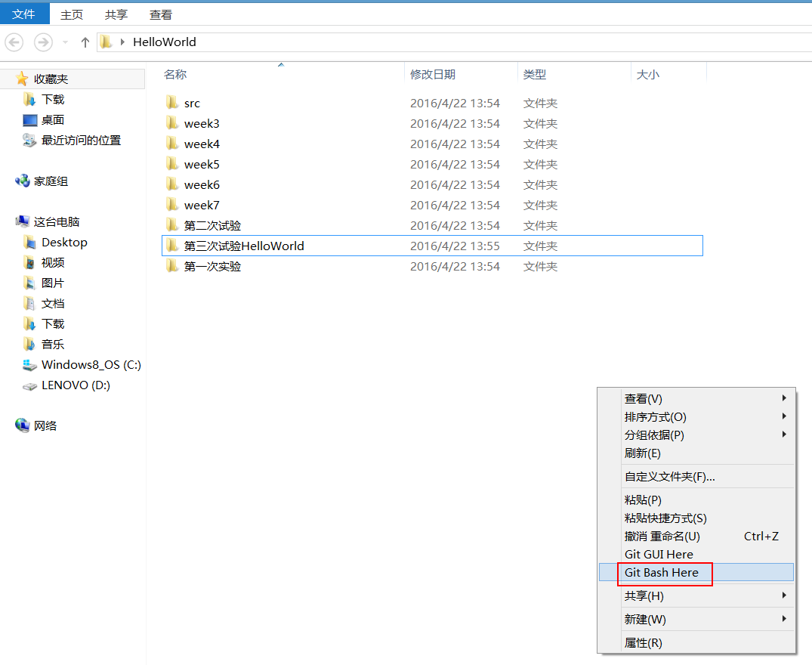Click the week6 folder name
Image resolution: width=812 pixels, height=665 pixels.
click(202, 184)
